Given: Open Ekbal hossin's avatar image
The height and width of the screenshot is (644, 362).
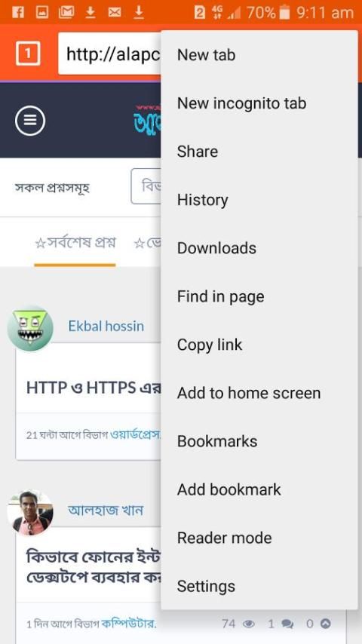Looking at the screenshot, I should click(30, 328).
